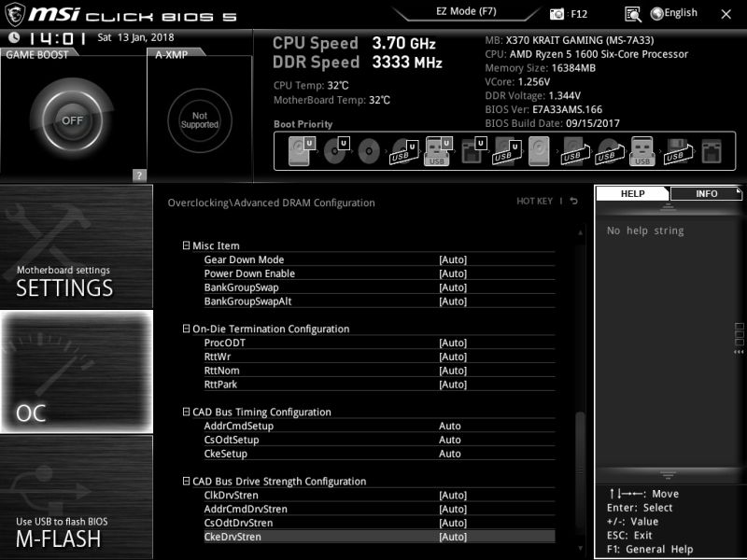
Task: Click the Overclocking\Advanced DRAM Configuration breadcrumb
Action: click(271, 203)
